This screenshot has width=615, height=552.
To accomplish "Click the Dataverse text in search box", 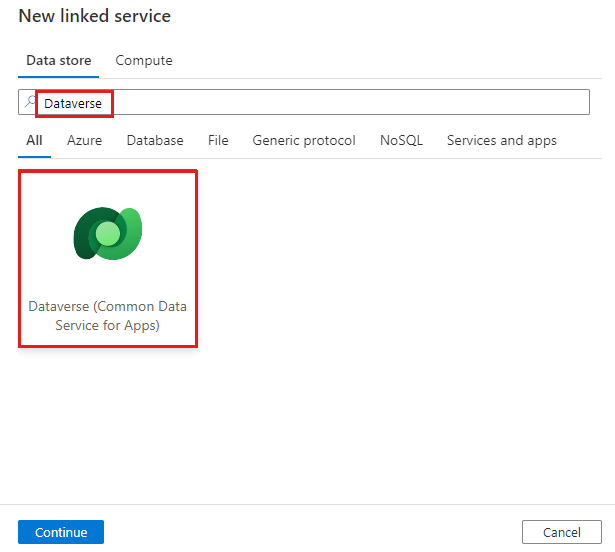I will coord(73,103).
